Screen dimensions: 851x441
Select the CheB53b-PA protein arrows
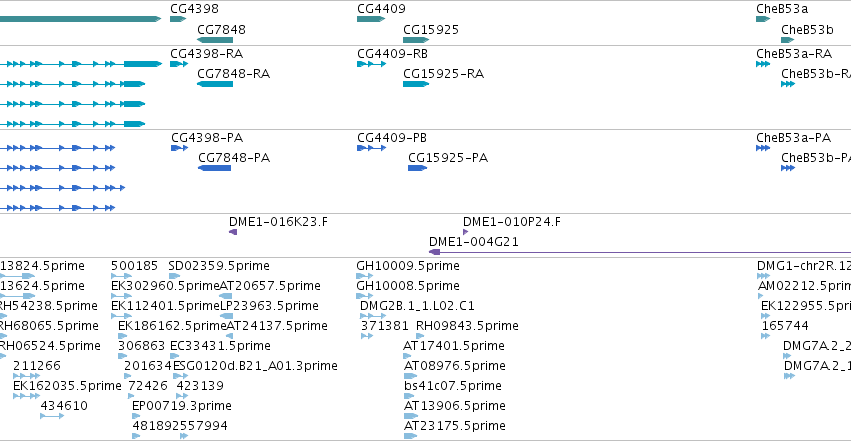(788, 168)
